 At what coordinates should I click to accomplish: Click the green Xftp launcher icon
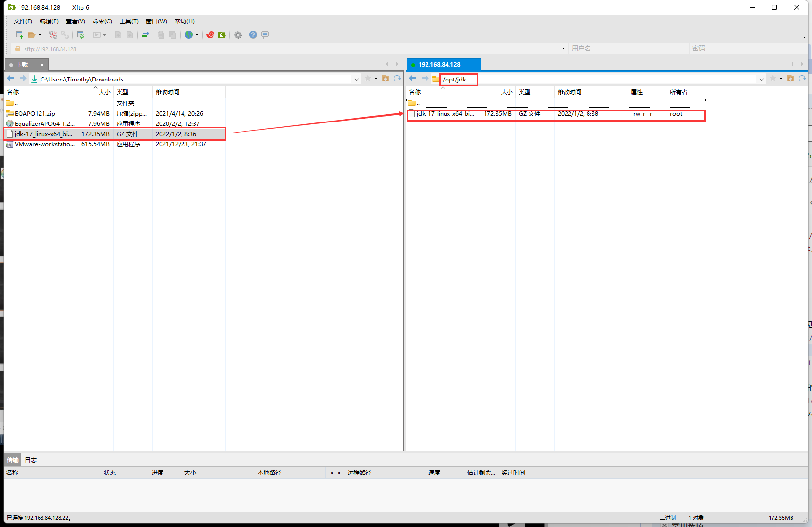222,35
